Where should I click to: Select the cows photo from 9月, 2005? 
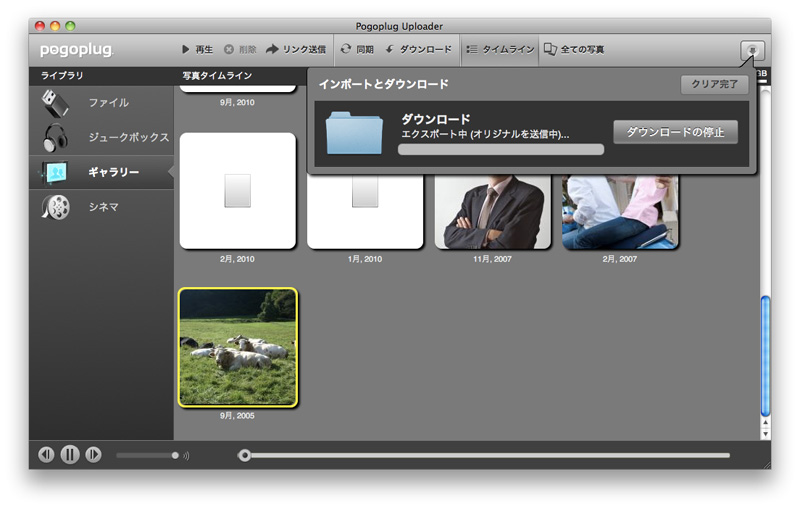(238, 347)
